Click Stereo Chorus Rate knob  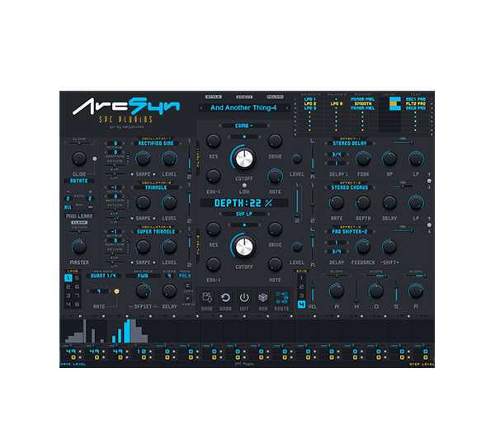click(x=337, y=203)
